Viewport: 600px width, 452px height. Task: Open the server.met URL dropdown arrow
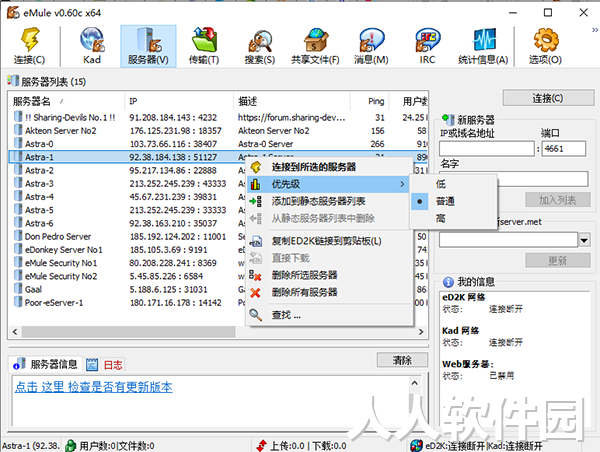coord(584,240)
